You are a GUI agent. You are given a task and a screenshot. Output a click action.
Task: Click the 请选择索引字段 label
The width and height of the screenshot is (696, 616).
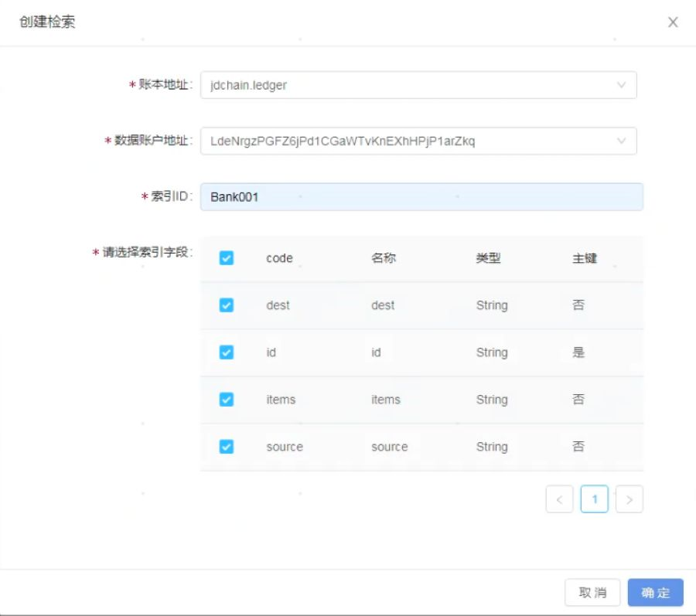[145, 252]
